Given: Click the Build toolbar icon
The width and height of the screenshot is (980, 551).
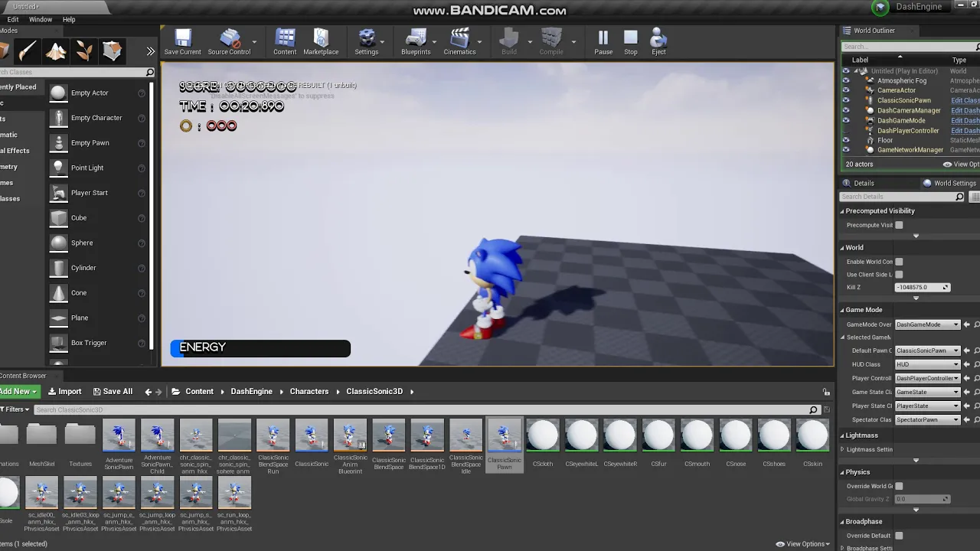Looking at the screenshot, I should tap(509, 42).
